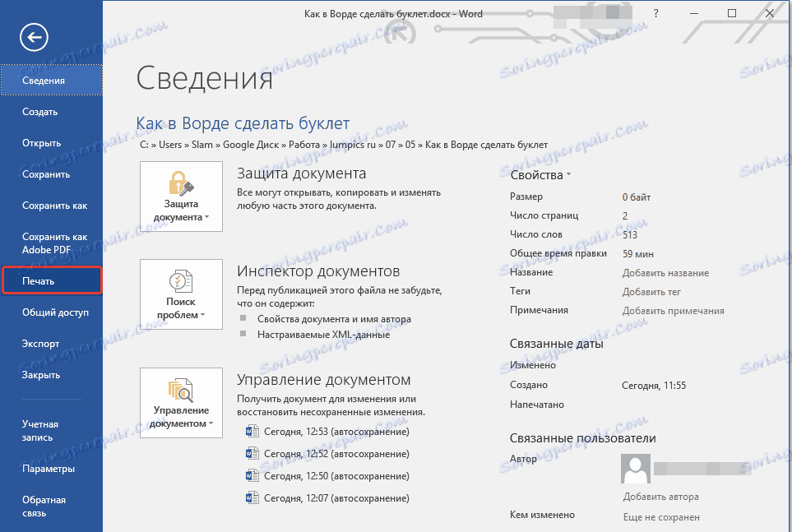Click the document title Как в Ворде сделать буклет
This screenshot has height=532, width=792.
[x=243, y=123]
